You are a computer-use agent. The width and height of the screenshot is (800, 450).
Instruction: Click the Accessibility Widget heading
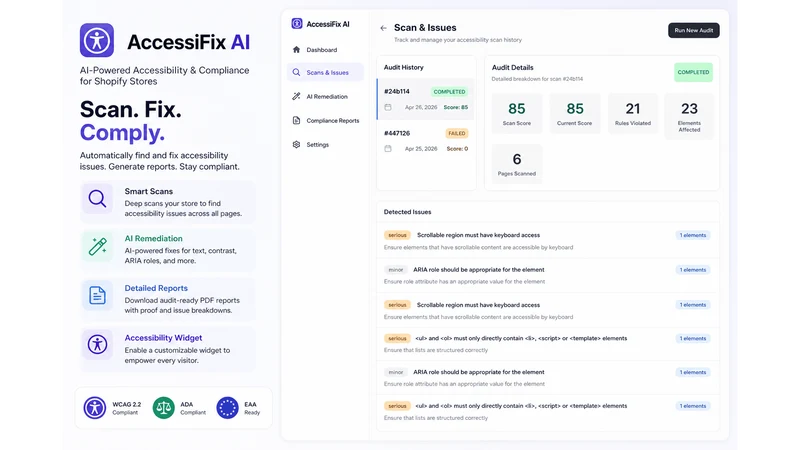[163, 338]
